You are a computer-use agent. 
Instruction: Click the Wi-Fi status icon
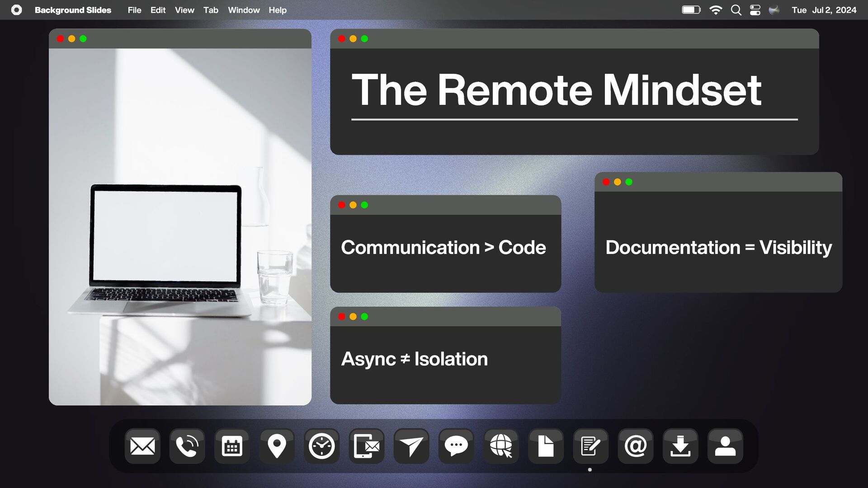click(x=716, y=10)
